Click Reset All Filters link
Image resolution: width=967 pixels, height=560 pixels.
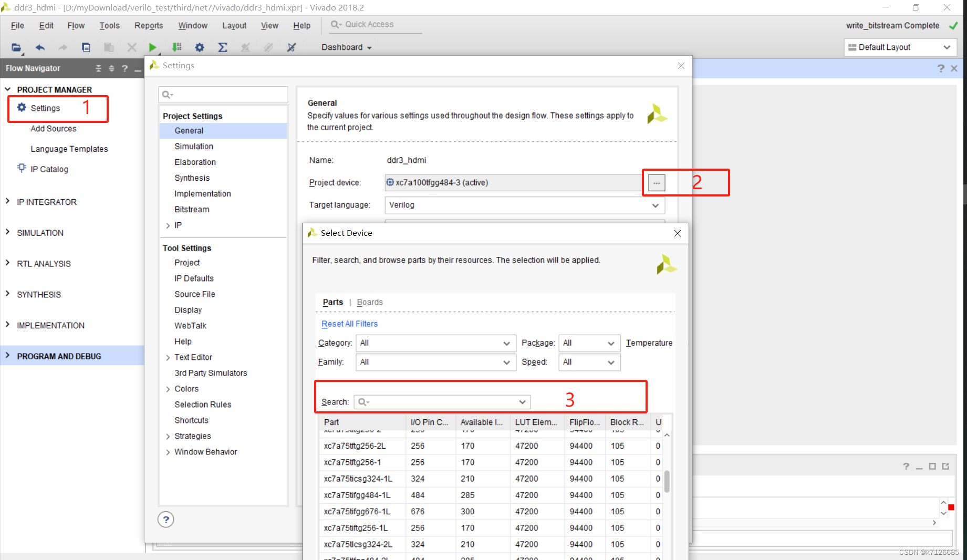(x=349, y=324)
